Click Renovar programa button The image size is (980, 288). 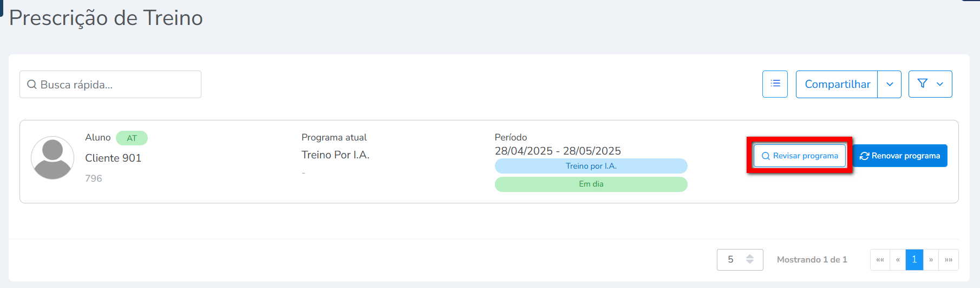click(x=900, y=156)
